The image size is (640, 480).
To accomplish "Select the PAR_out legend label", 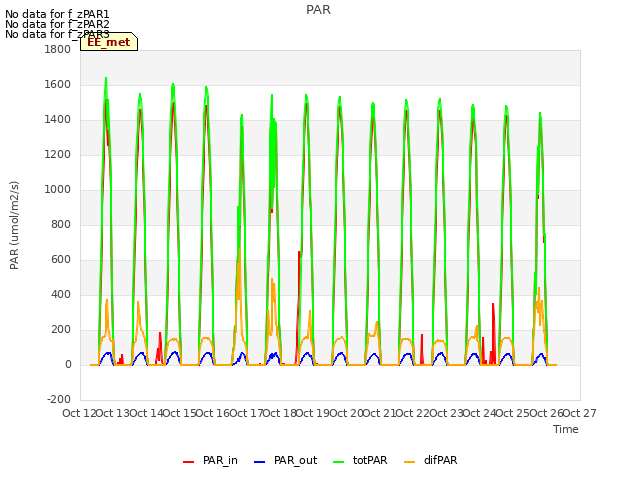I will [296, 460].
